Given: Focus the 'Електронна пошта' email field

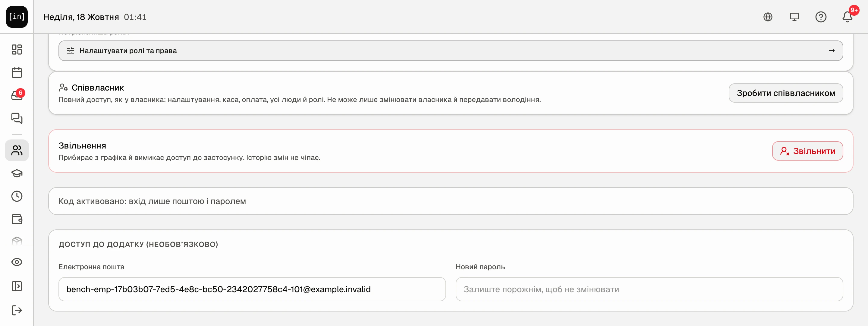Looking at the screenshot, I should (252, 289).
